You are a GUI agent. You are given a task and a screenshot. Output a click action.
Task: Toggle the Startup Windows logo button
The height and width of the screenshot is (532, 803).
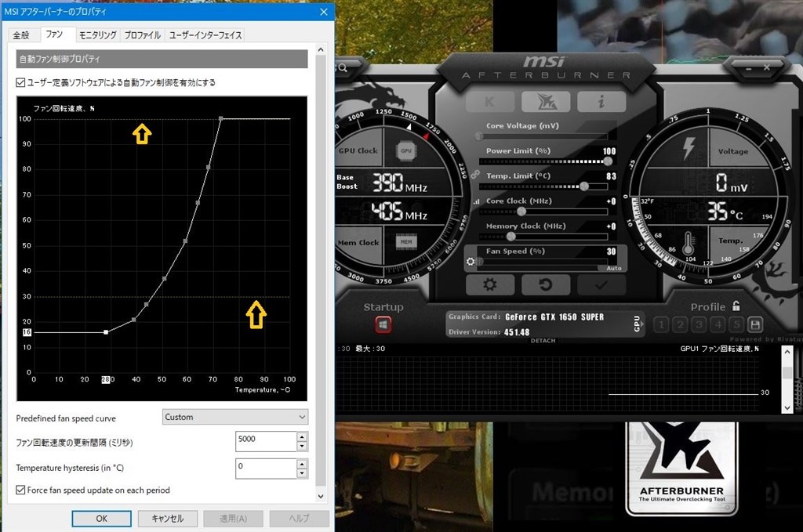click(383, 324)
